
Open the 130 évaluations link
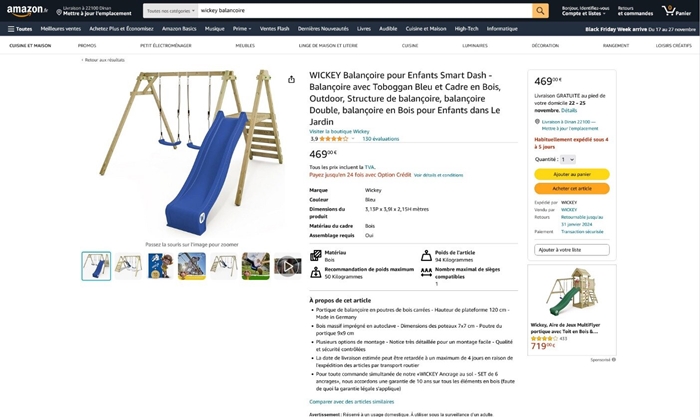380,139
